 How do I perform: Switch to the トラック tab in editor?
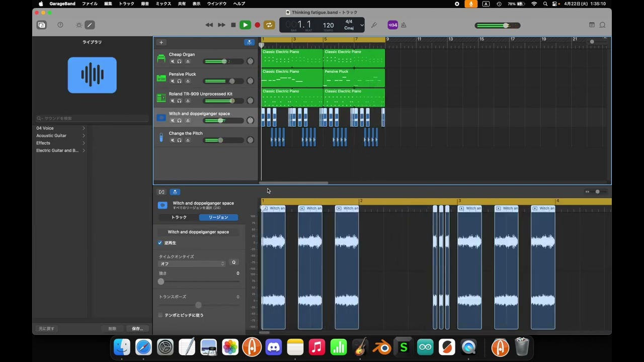click(179, 217)
